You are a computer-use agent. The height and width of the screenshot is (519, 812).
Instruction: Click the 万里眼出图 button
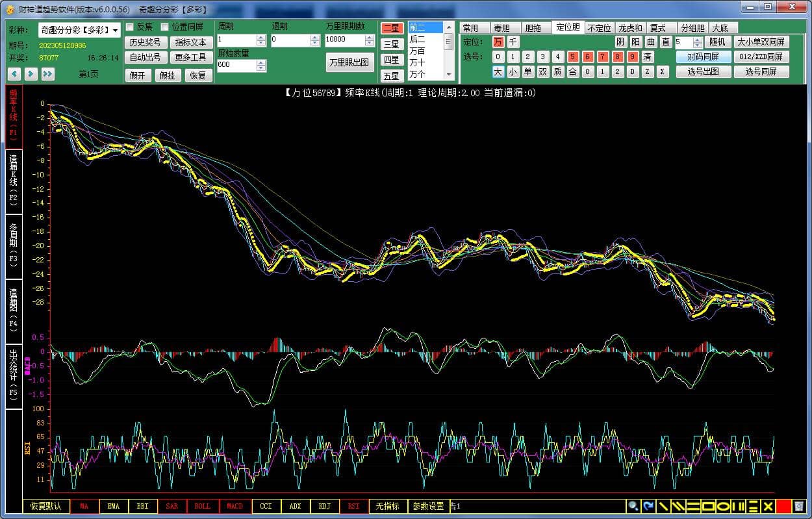point(349,62)
